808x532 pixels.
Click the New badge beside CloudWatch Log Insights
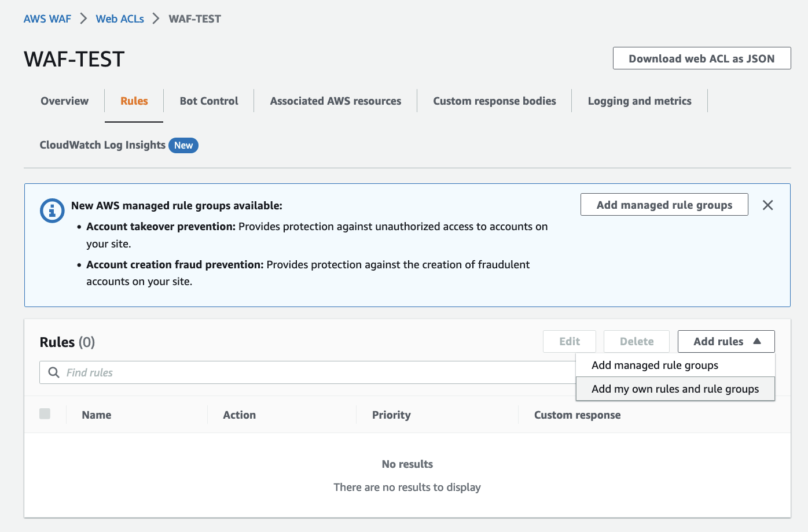coord(183,145)
